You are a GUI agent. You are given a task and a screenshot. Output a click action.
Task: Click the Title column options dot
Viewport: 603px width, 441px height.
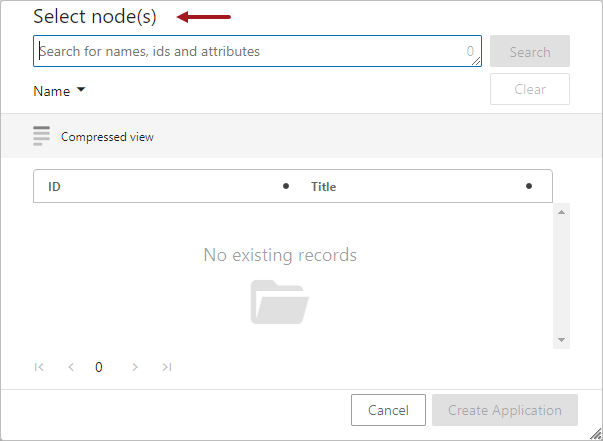click(x=529, y=186)
